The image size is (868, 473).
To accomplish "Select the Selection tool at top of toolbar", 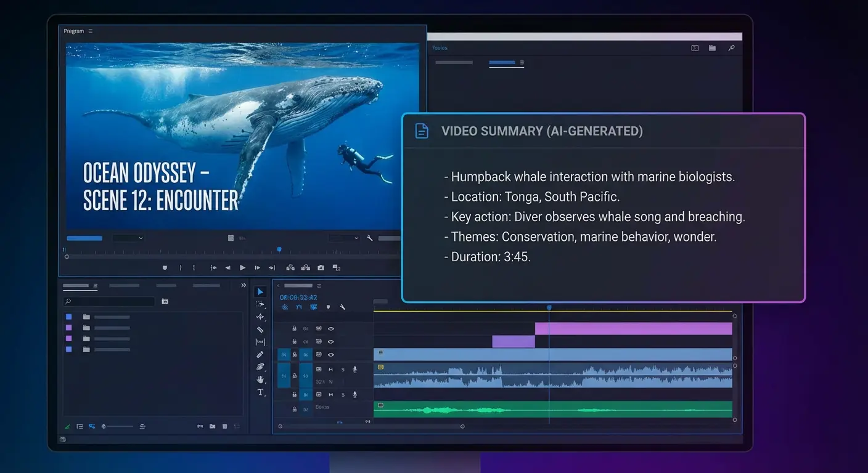I will pyautogui.click(x=260, y=291).
